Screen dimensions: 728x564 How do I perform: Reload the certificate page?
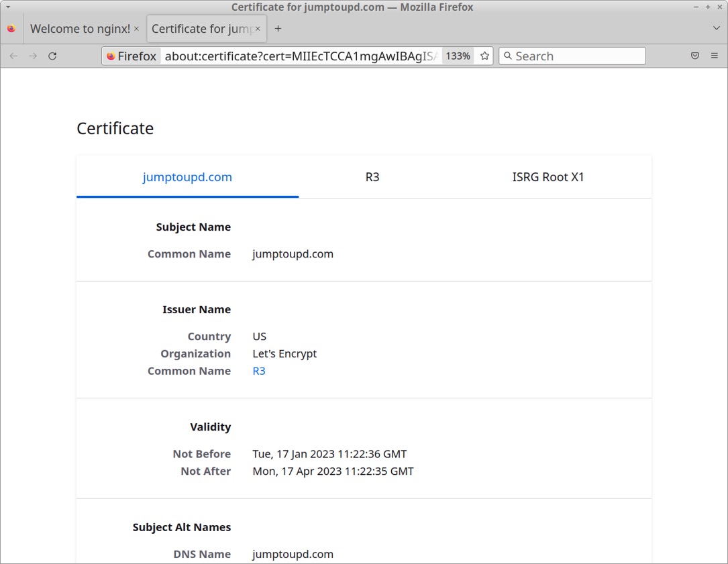(52, 56)
